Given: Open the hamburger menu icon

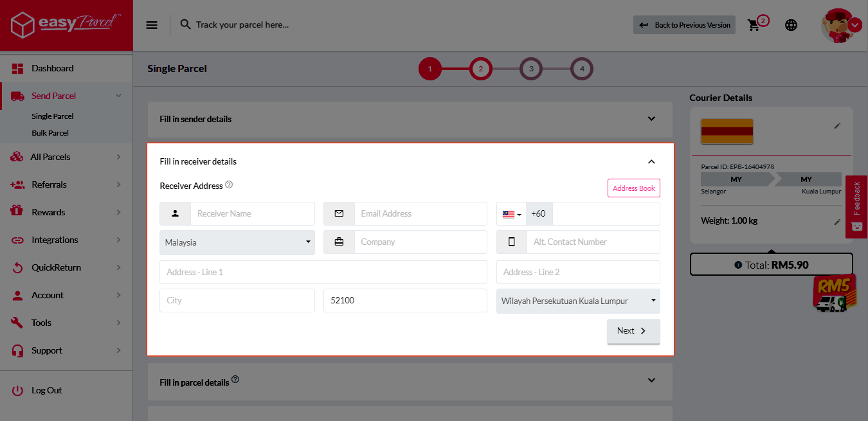Looking at the screenshot, I should pos(152,25).
